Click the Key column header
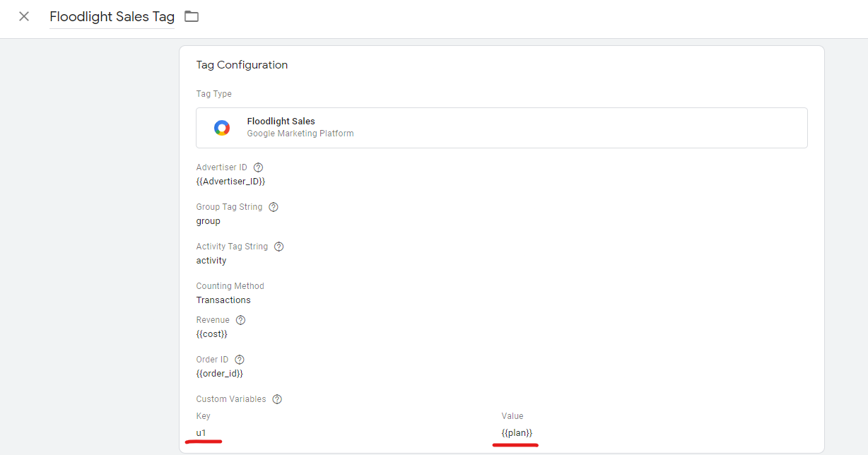The image size is (868, 455). coord(204,416)
